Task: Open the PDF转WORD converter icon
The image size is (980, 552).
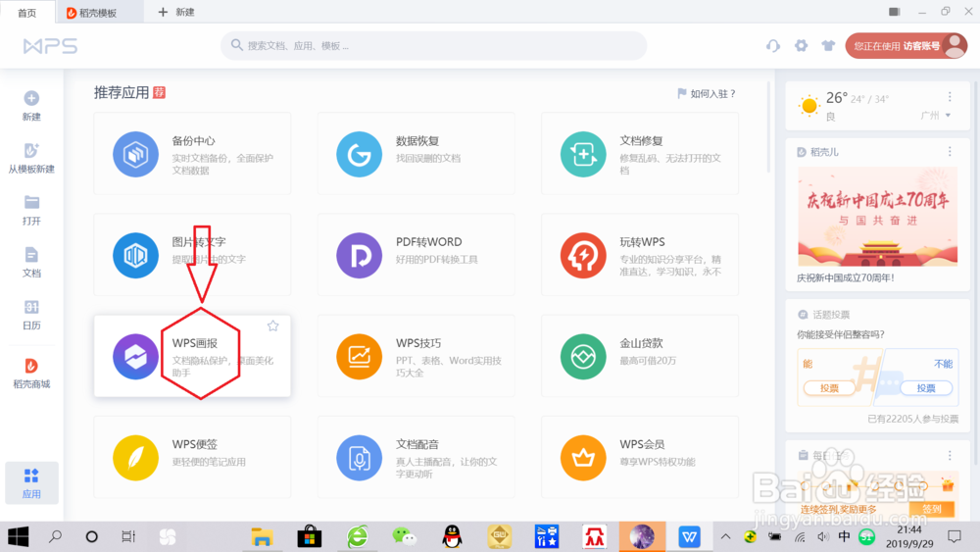Action: [360, 255]
